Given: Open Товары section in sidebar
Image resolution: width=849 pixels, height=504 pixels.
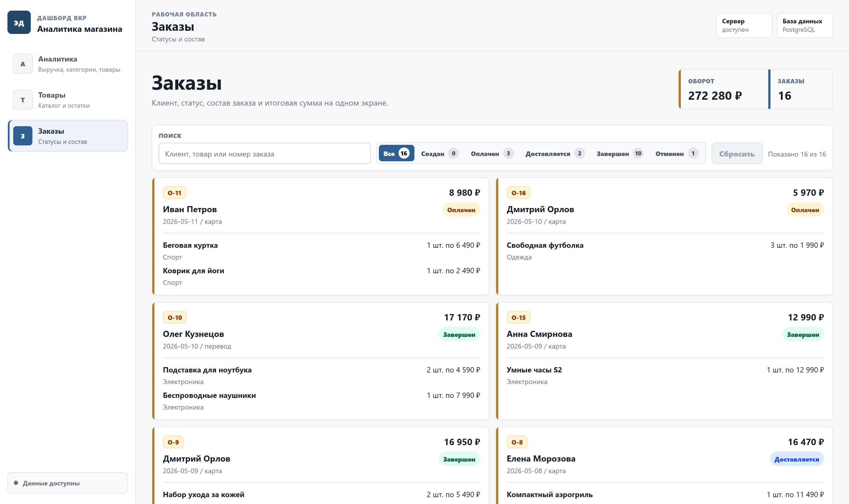Looking at the screenshot, I should point(68,100).
